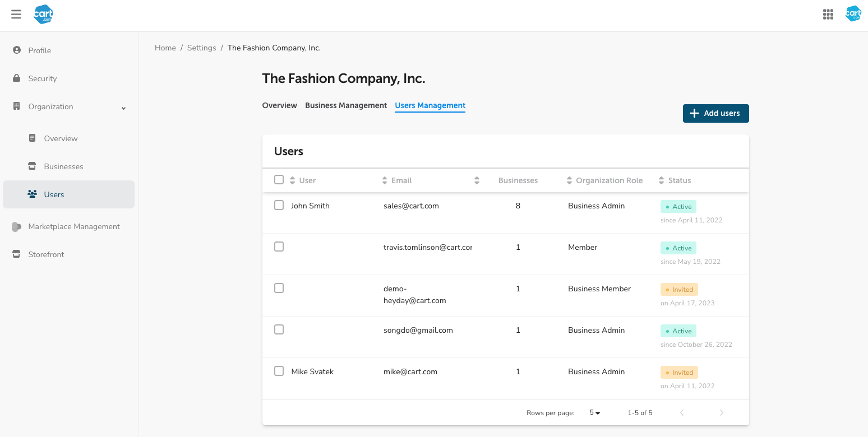Viewport: 868px width, 437px height.
Task: Collapse the Organization sidebar section chevron
Action: (x=123, y=108)
